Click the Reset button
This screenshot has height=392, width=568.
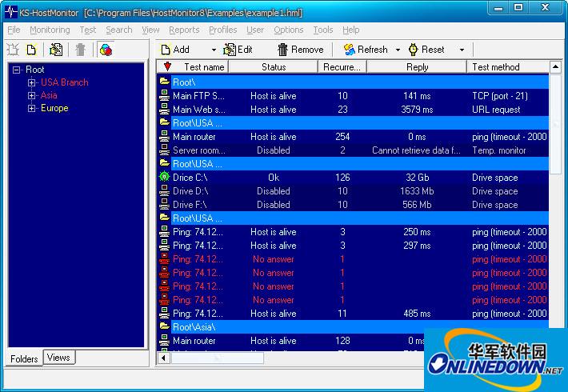pos(426,50)
